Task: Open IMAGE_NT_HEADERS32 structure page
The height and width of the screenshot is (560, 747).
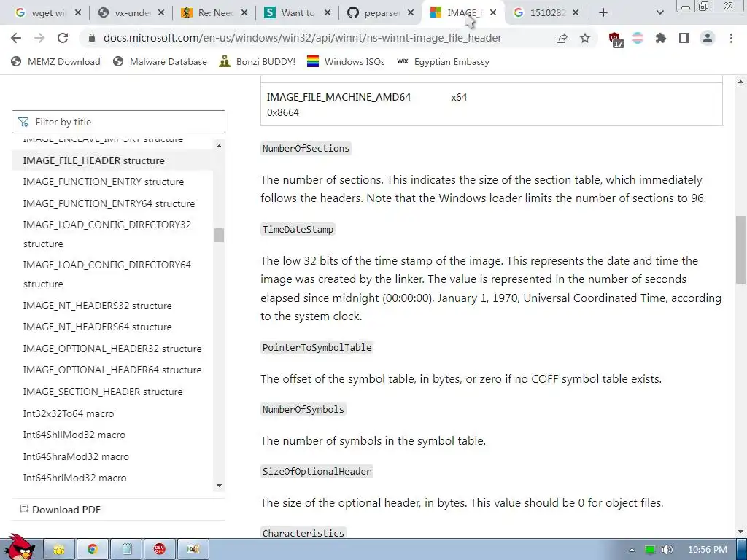Action: pyautogui.click(x=97, y=306)
